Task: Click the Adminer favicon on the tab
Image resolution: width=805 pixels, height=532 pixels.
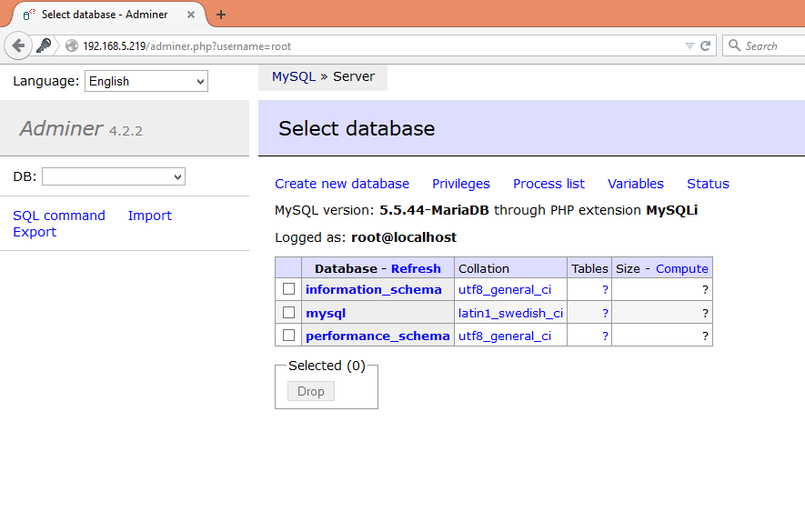Action: tap(29, 15)
